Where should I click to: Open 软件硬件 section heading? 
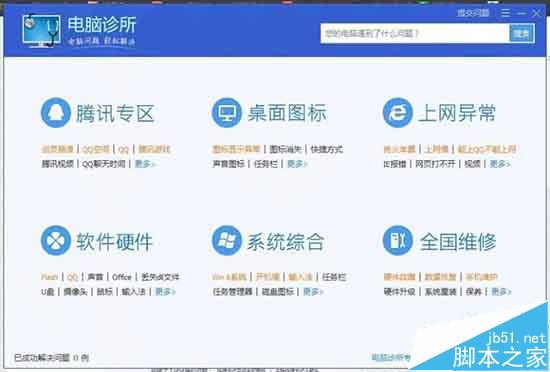click(x=114, y=242)
